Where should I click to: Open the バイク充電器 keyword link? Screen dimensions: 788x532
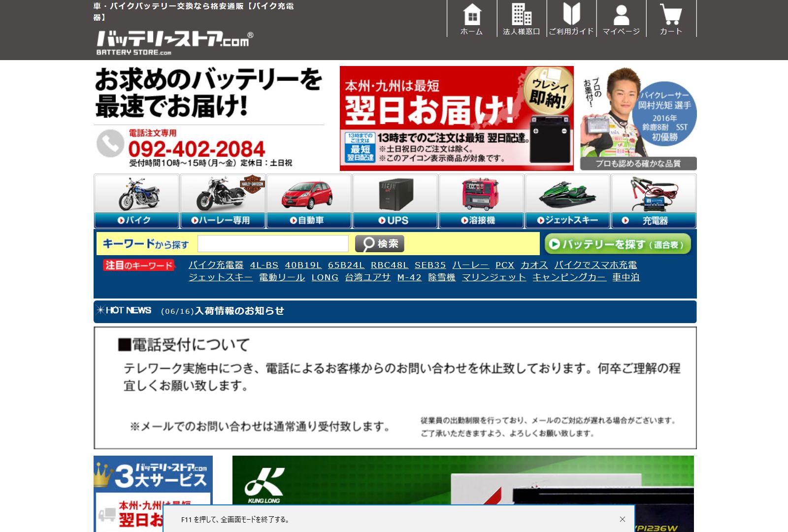216,265
